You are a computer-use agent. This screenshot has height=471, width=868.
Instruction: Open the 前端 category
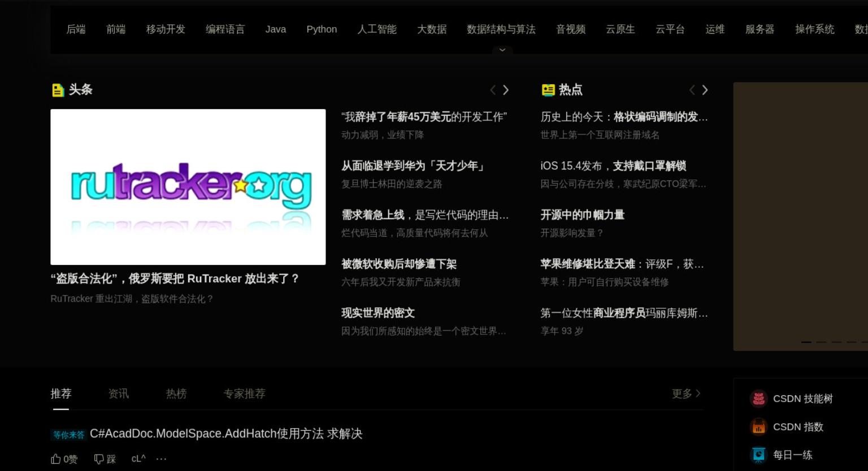click(116, 29)
